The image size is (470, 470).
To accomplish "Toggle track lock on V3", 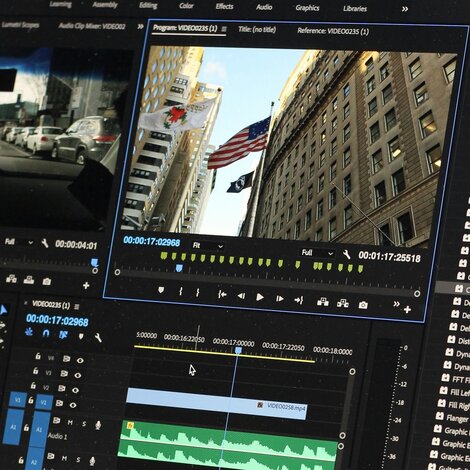I will pos(35,371).
